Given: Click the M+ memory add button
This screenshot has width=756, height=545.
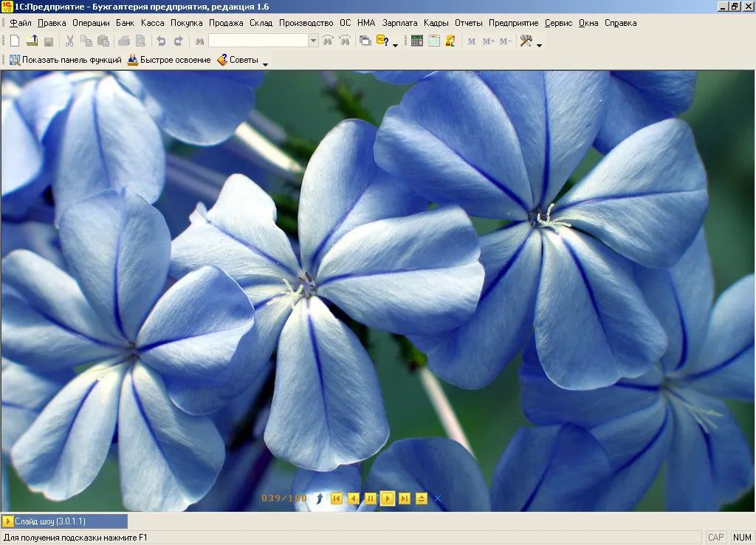Looking at the screenshot, I should click(489, 41).
